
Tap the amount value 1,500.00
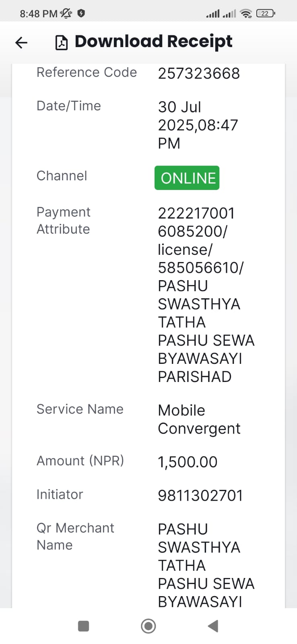click(x=188, y=462)
